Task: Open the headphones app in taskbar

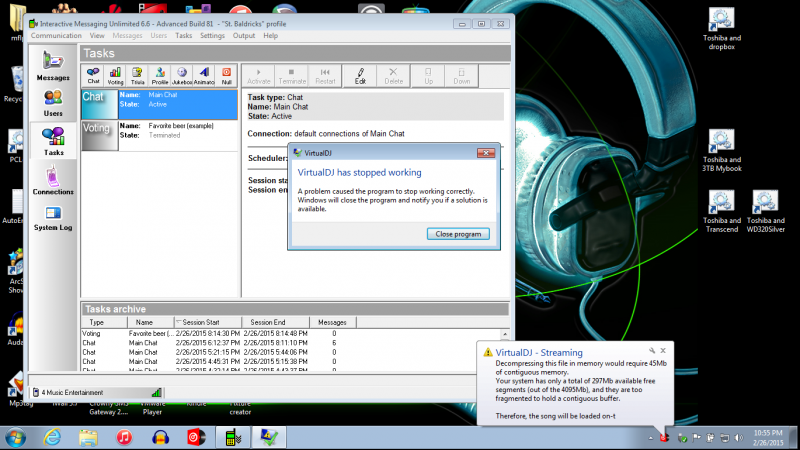Action: (160, 437)
